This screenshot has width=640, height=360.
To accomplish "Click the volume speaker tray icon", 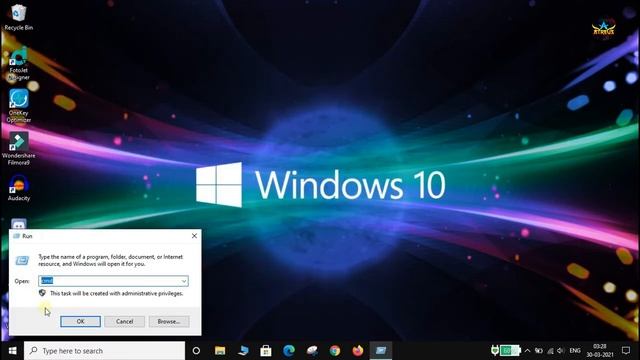I will (561, 351).
